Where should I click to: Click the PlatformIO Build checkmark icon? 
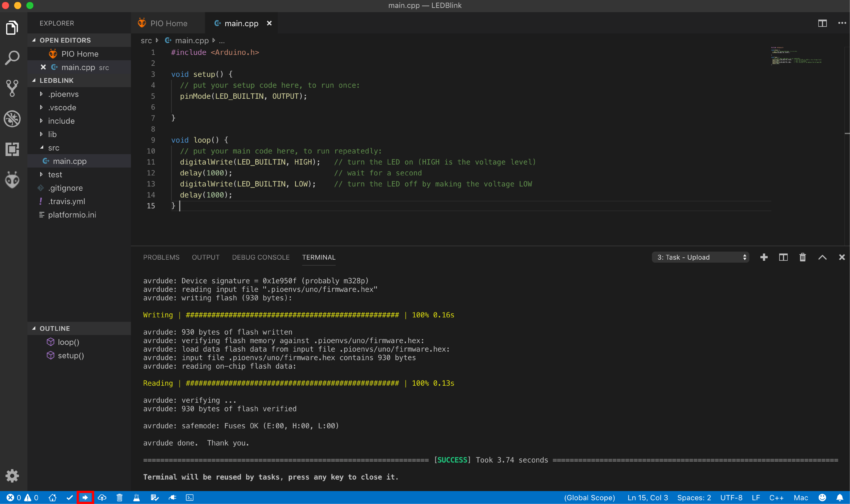point(70,498)
